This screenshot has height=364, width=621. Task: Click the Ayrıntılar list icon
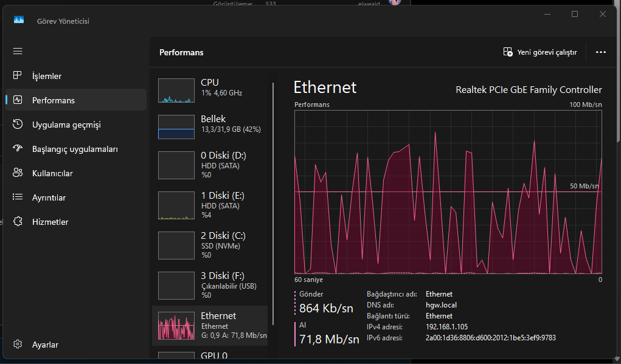[x=18, y=197]
